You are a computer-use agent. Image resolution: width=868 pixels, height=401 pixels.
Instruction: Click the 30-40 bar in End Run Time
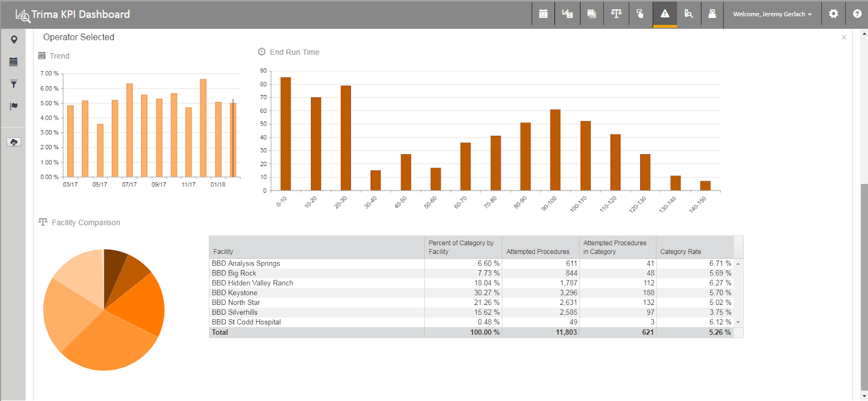(x=376, y=180)
